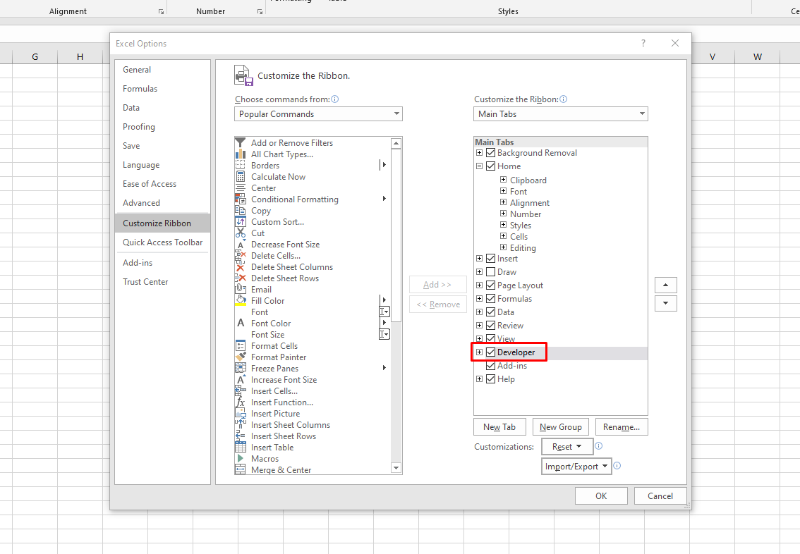Click the Email command icon
The image size is (800, 554).
(x=240, y=289)
